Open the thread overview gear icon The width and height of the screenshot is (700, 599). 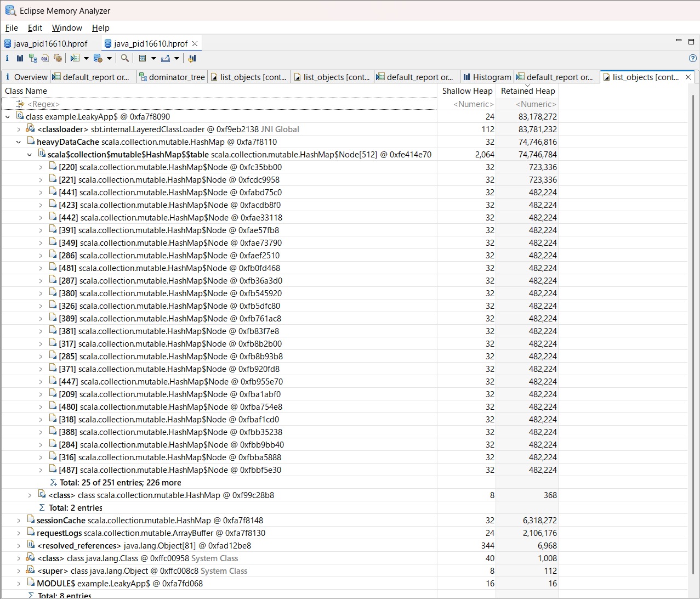coord(58,58)
